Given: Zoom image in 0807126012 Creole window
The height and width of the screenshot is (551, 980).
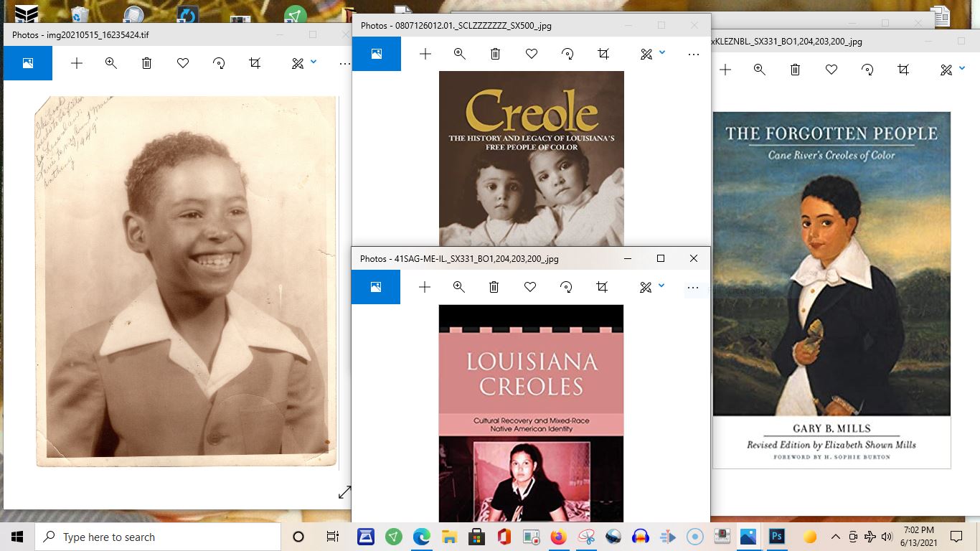Looking at the screenshot, I should click(x=460, y=54).
